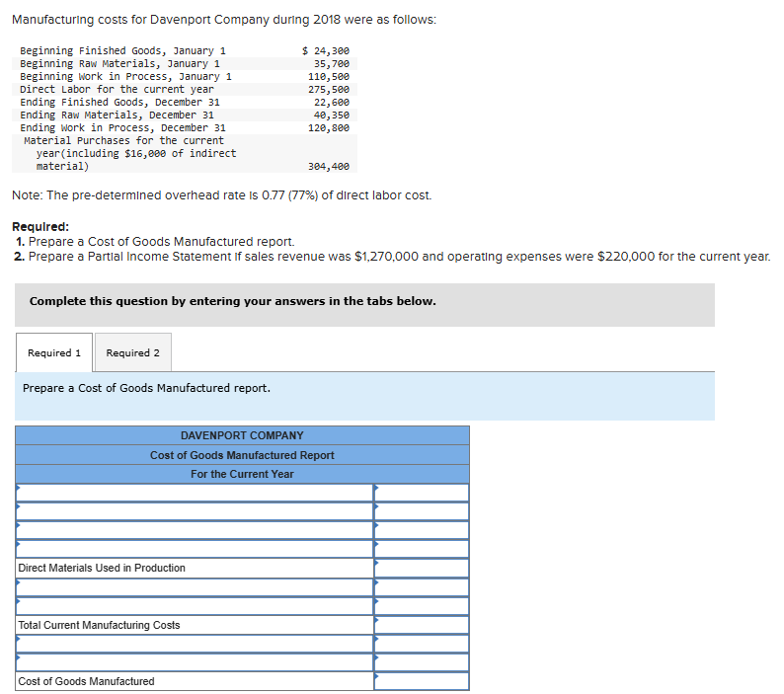This screenshot has height=694, width=784.
Task: Open label dropdown directly below Direct Materials Used
Action: click(195, 587)
